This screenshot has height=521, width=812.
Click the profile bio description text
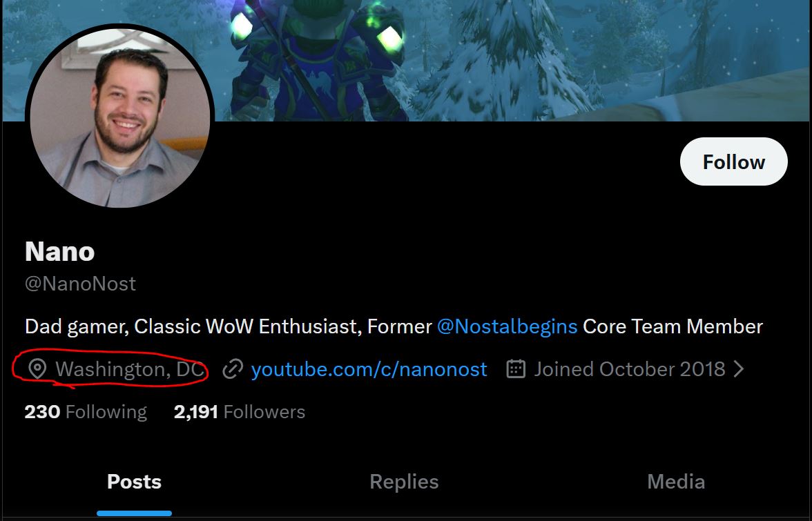coord(394,326)
